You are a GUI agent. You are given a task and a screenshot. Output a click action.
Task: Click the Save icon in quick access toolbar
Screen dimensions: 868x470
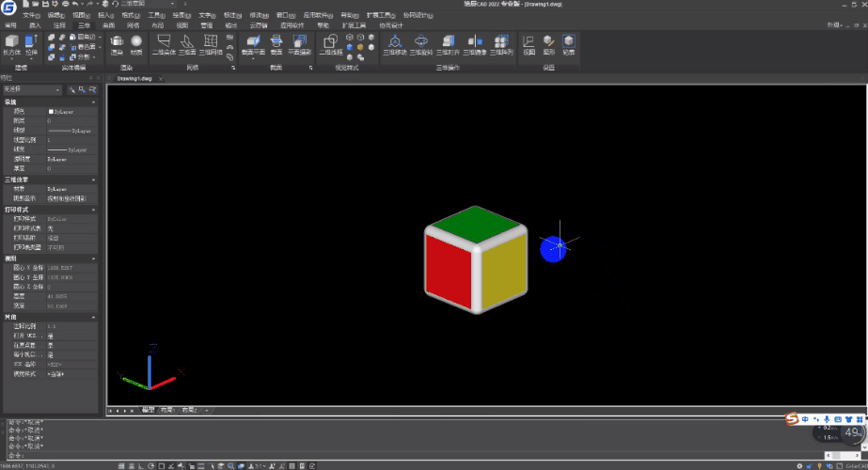[x=45, y=4]
